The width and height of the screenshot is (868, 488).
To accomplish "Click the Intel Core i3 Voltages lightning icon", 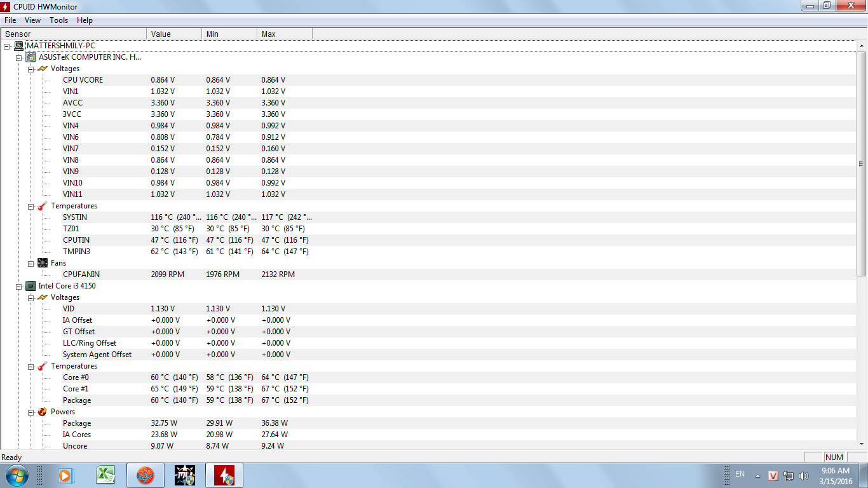I will coord(43,297).
